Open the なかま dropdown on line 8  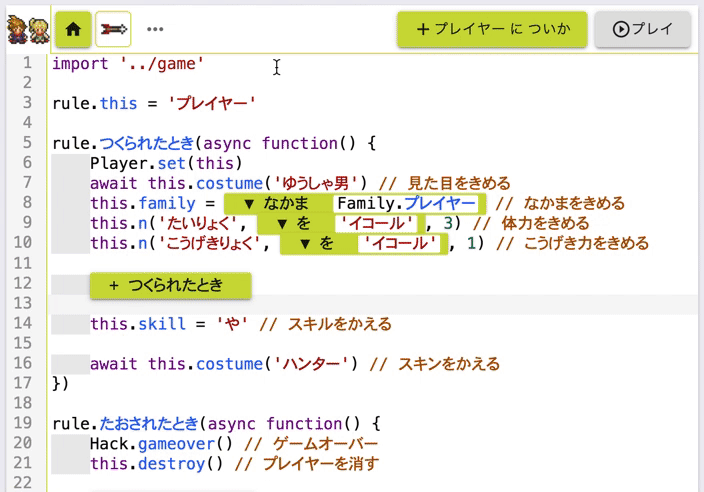tap(277, 204)
